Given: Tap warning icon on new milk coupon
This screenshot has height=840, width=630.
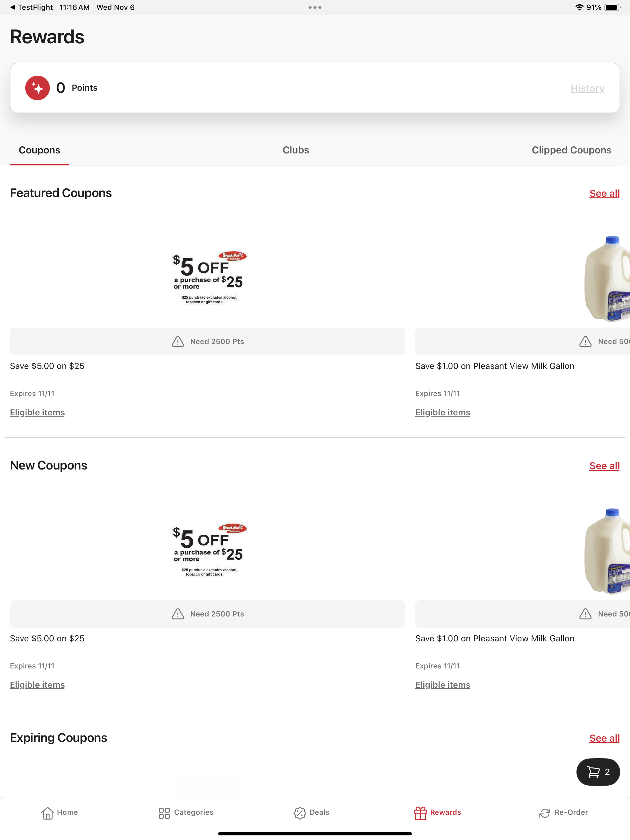Looking at the screenshot, I should (x=585, y=614).
